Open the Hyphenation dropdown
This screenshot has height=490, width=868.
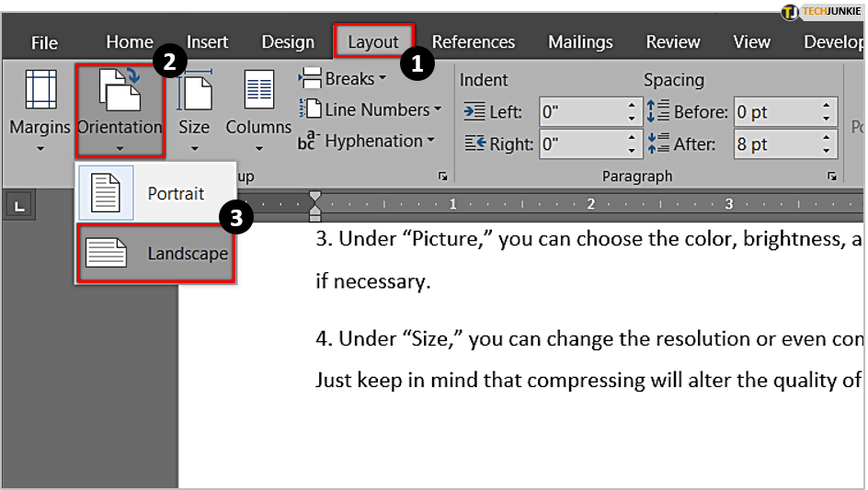(x=368, y=142)
